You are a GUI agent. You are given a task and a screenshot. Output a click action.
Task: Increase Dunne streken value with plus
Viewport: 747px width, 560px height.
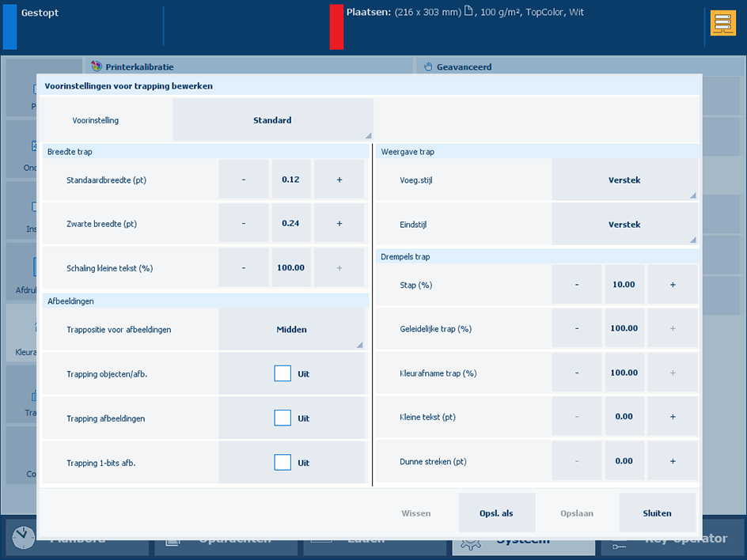click(x=673, y=461)
